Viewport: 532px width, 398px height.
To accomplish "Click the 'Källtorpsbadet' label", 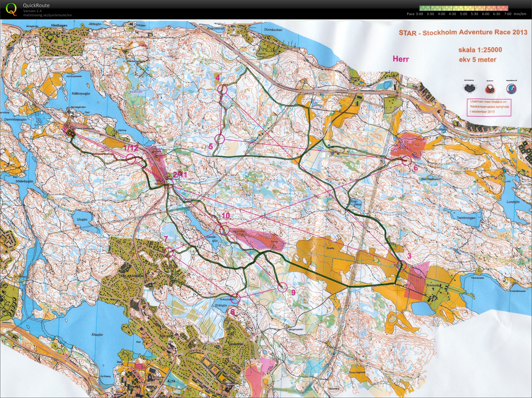I will [74, 76].
